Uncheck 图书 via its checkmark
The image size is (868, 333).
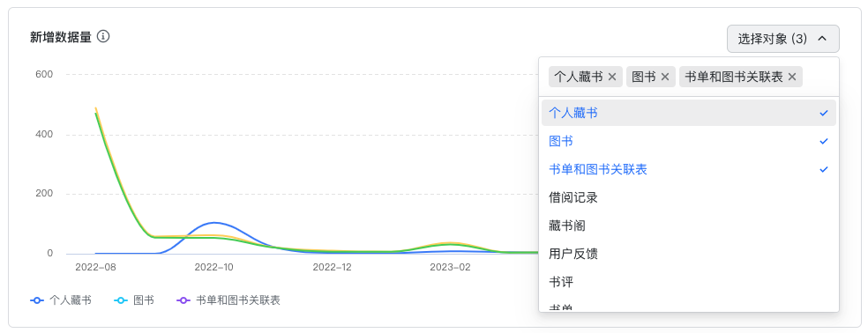pos(824,141)
